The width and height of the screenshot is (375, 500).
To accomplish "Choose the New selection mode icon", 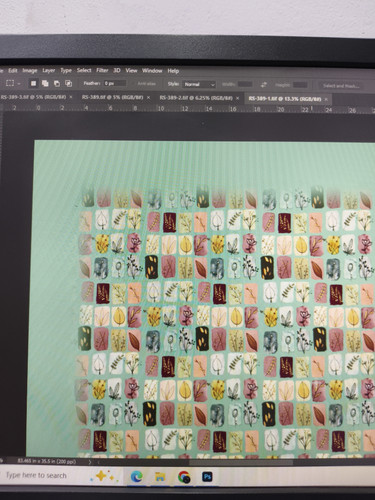I will click(33, 84).
